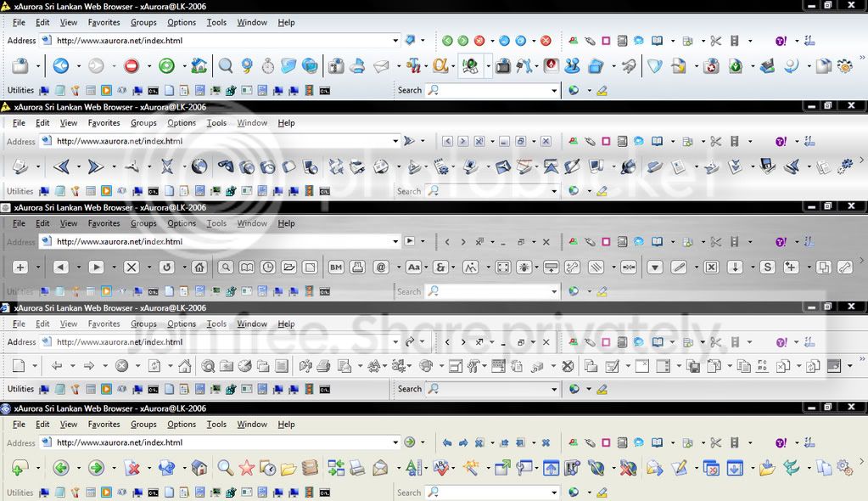Viewport: 868px width, 501px height.
Task: Open Groups menu in third window
Action: click(x=143, y=223)
